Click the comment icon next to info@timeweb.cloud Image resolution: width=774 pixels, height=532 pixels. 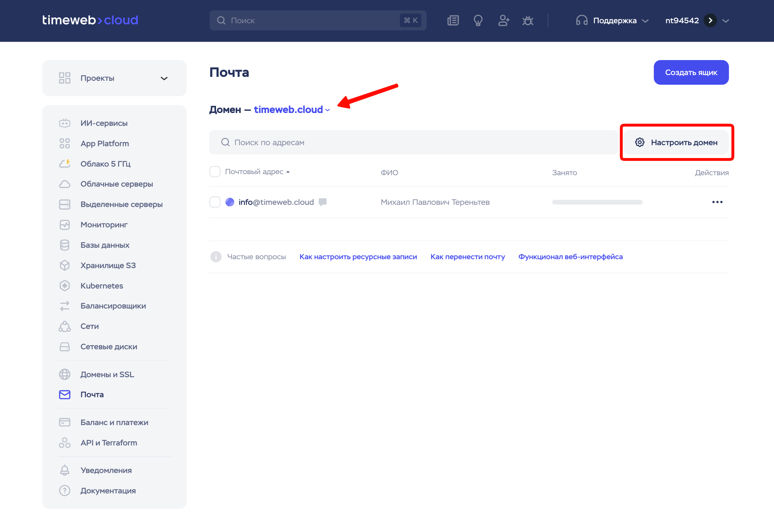[323, 202]
